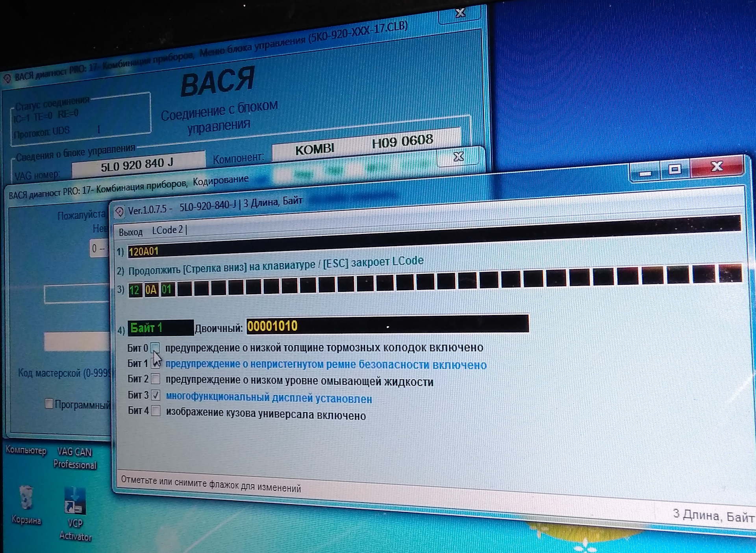Viewport: 756px width, 553px height.
Task: Click the Байт 1 label box
Action: click(160, 328)
